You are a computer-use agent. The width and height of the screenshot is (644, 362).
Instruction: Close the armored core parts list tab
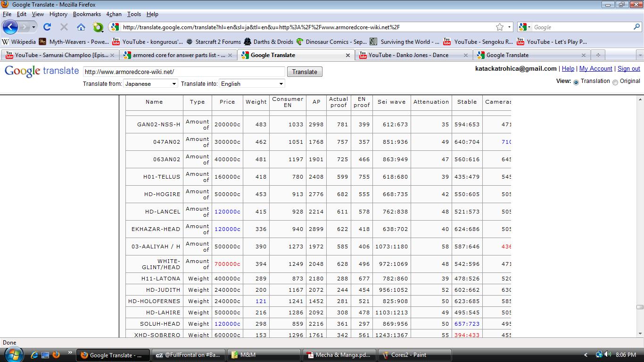point(230,55)
